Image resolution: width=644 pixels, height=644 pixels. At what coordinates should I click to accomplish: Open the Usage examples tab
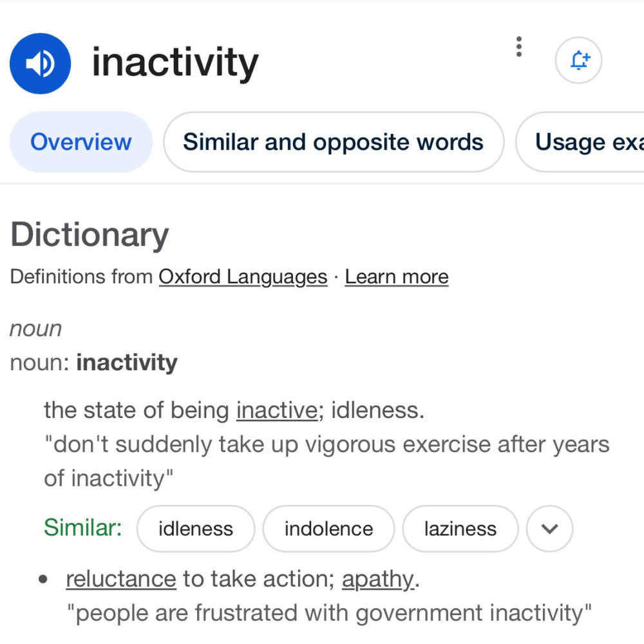click(x=580, y=142)
